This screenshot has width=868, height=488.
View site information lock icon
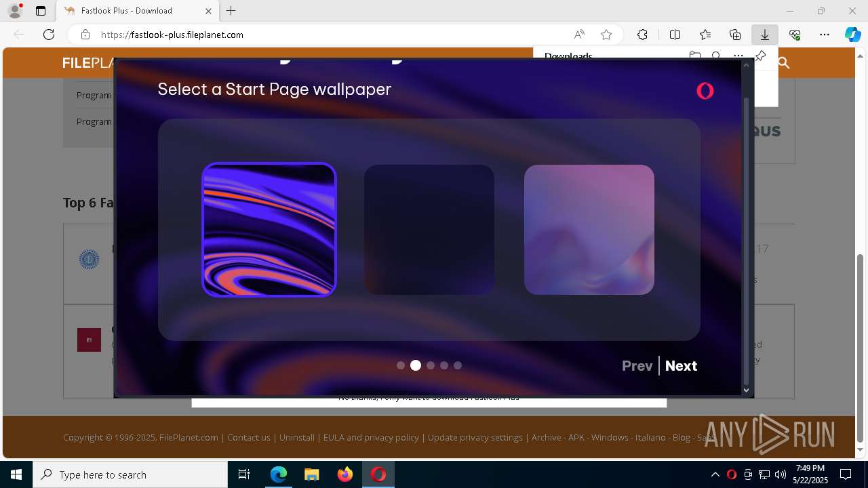pos(85,35)
